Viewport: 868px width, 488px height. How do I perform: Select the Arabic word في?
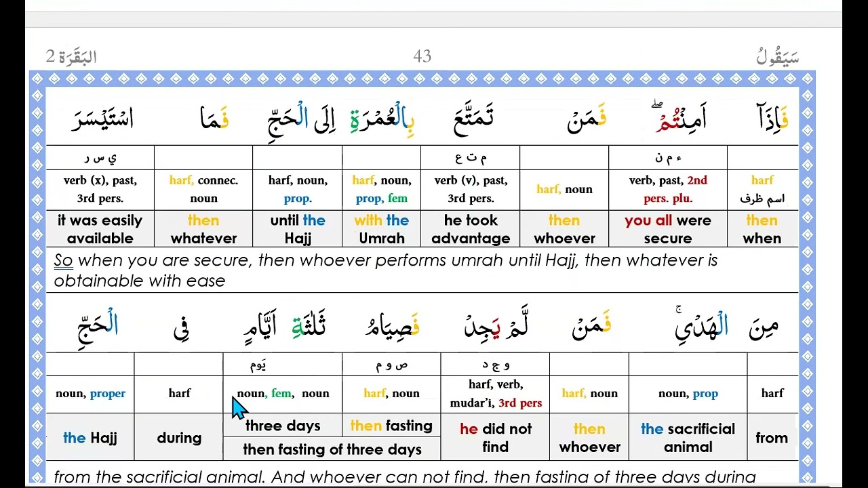(180, 329)
